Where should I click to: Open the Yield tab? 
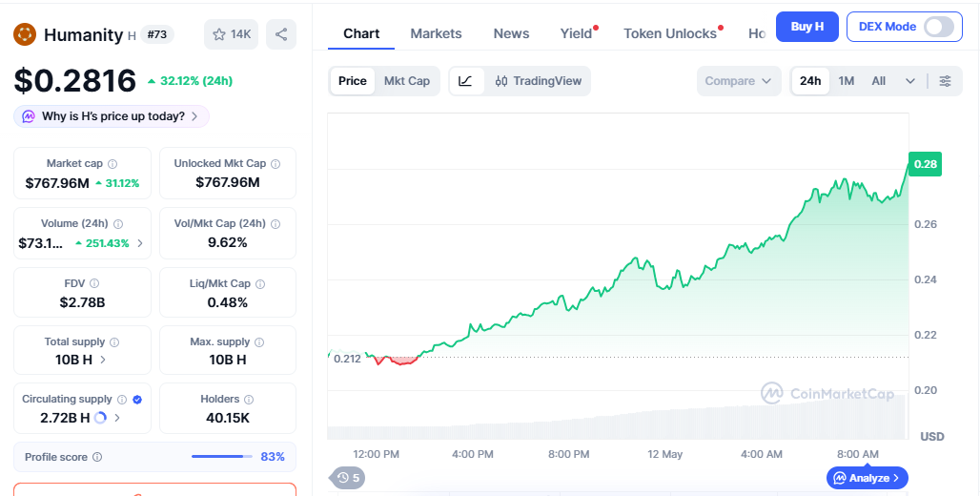pos(576,33)
